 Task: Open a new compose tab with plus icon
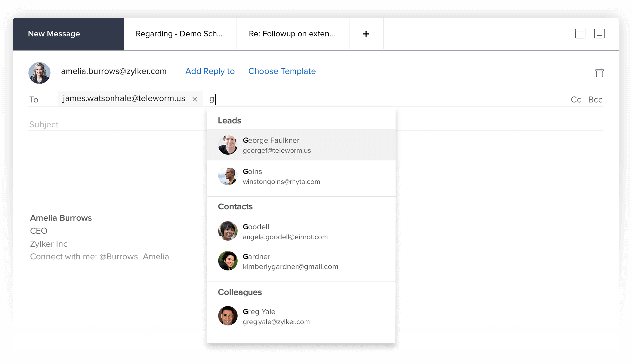[366, 34]
